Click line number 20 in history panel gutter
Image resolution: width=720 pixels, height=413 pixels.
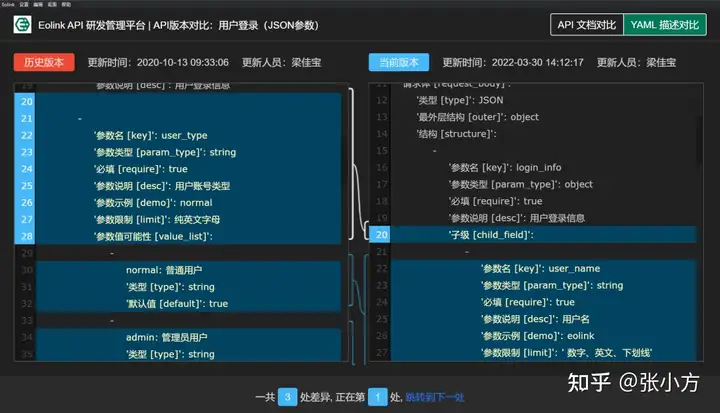tap(26, 102)
